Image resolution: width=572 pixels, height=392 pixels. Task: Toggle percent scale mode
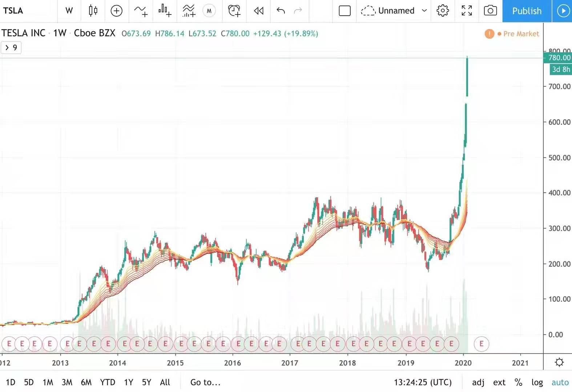tap(518, 382)
